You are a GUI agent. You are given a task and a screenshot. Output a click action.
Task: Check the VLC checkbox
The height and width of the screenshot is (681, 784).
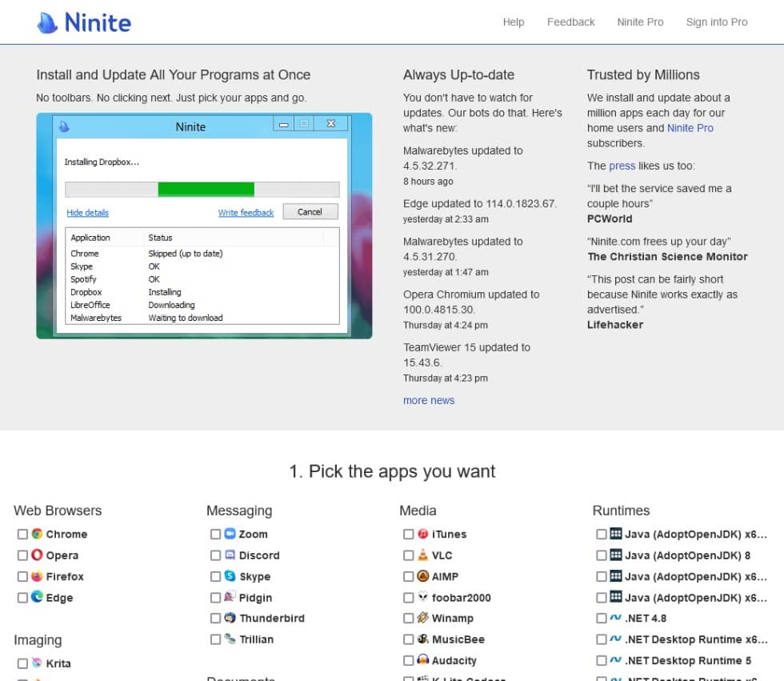409,555
